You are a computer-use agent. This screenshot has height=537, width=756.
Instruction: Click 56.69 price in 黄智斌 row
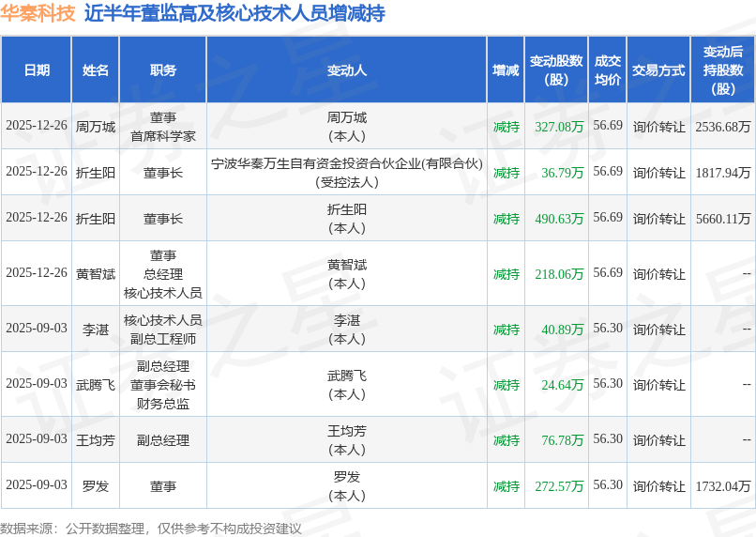608,272
